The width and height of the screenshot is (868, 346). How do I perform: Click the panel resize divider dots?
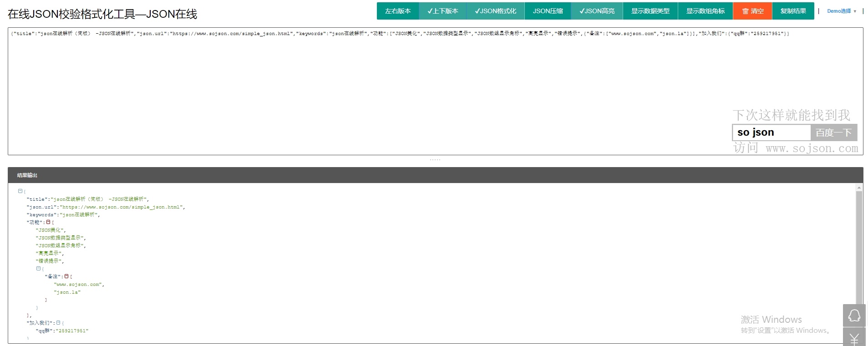[435, 160]
